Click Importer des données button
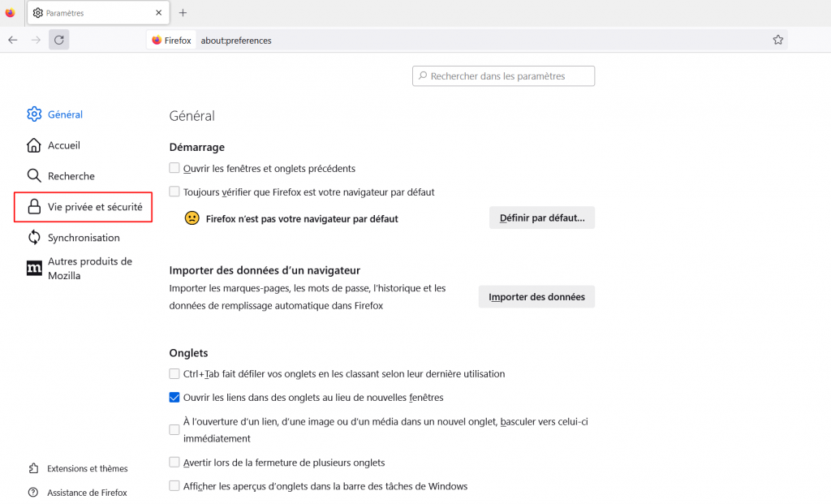The image size is (831, 504). (x=536, y=297)
